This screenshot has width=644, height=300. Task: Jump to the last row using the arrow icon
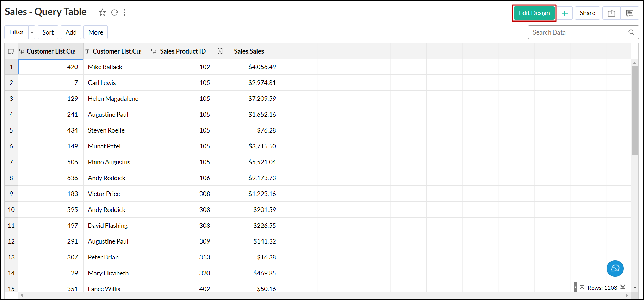623,287
